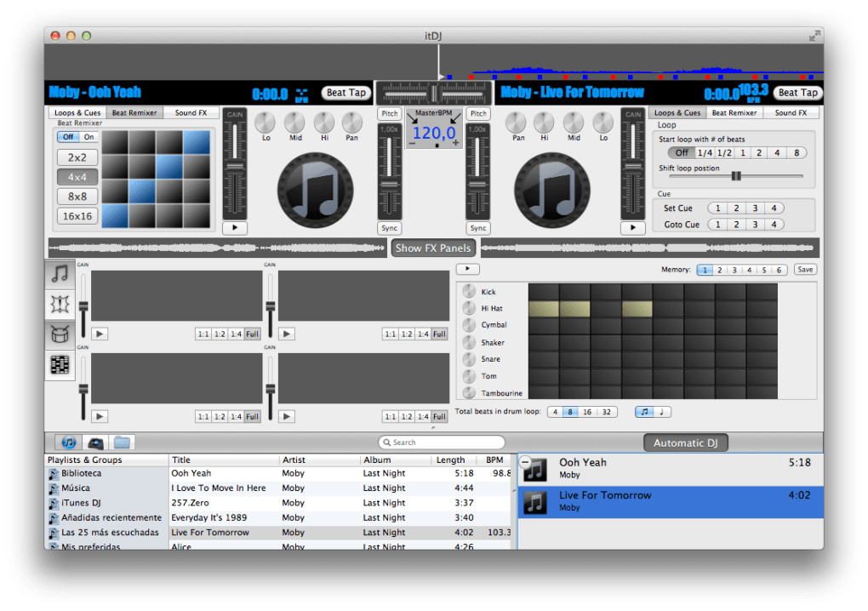Click the Shift loop position slider
The width and height of the screenshot is (868, 611).
point(736,176)
